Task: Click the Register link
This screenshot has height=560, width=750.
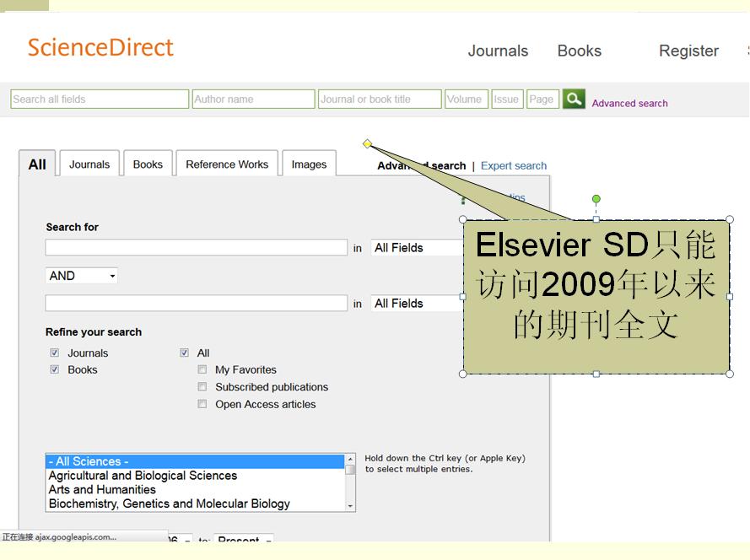Action: click(688, 51)
